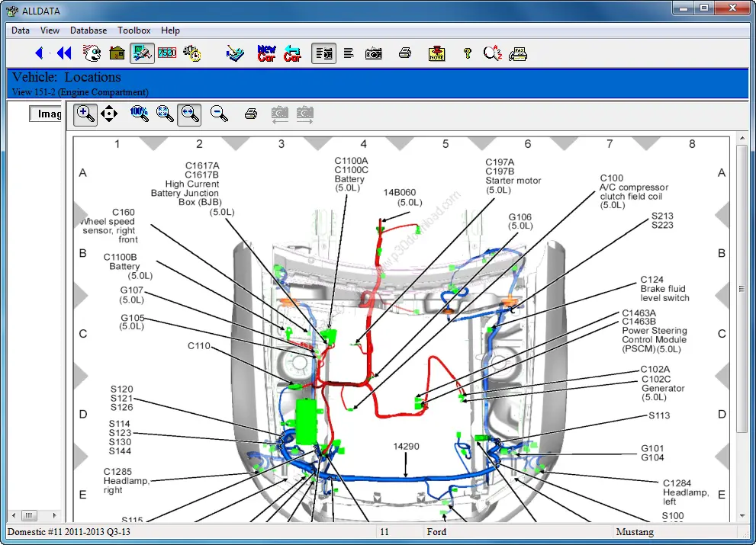The image size is (756, 545).
Task: Toggle the pressed text view button
Action: 323,53
